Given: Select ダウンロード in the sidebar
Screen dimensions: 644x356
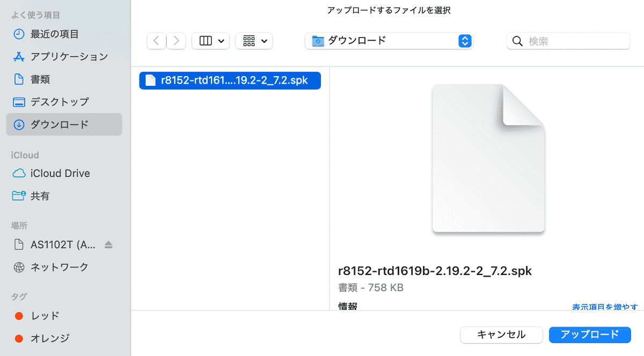Looking at the screenshot, I should pyautogui.click(x=64, y=124).
